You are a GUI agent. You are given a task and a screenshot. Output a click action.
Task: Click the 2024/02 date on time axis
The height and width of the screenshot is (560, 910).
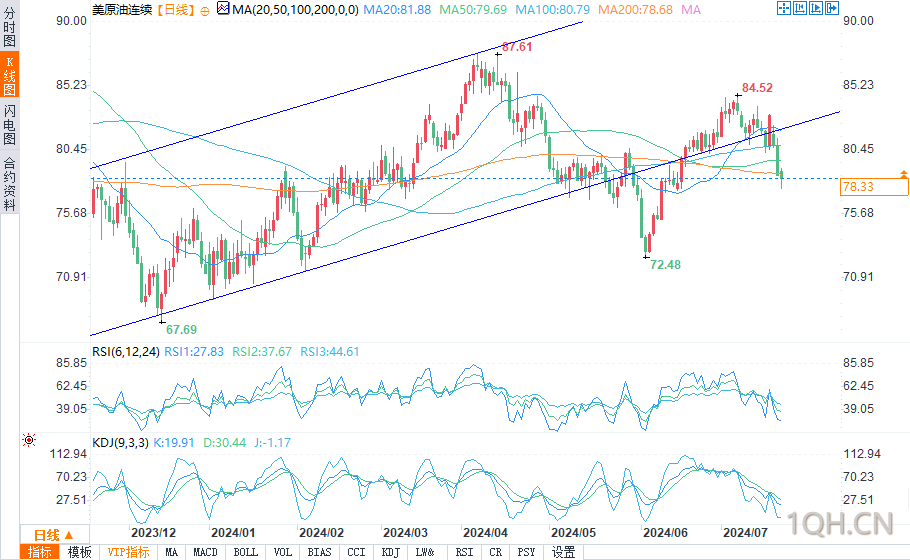coord(321,533)
